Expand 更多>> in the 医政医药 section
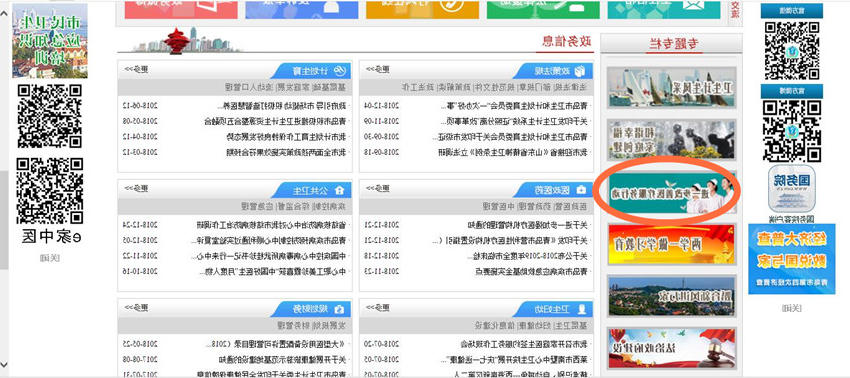Screen dimensions: 850x378 click(378, 188)
